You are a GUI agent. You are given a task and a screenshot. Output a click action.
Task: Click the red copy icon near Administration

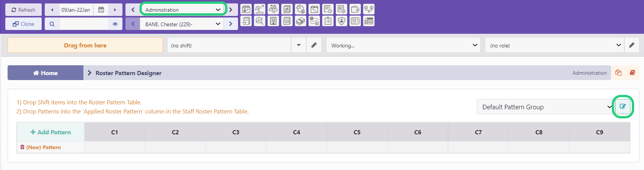click(618, 72)
